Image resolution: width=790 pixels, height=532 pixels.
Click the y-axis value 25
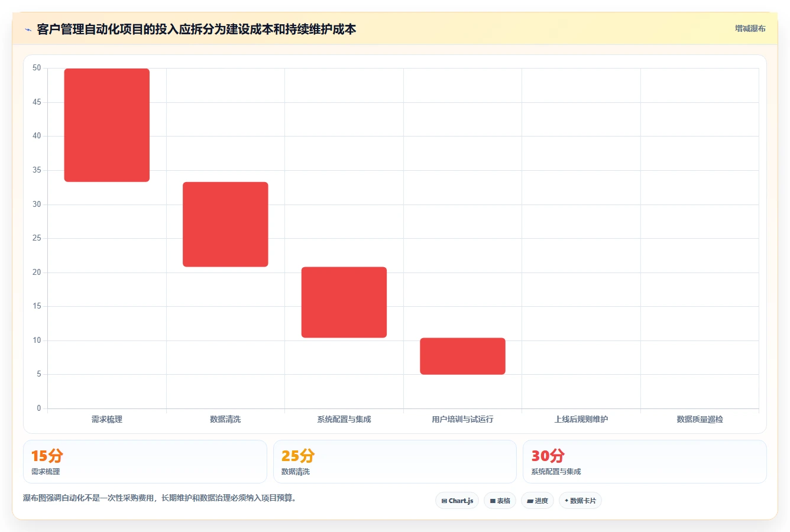tap(37, 238)
